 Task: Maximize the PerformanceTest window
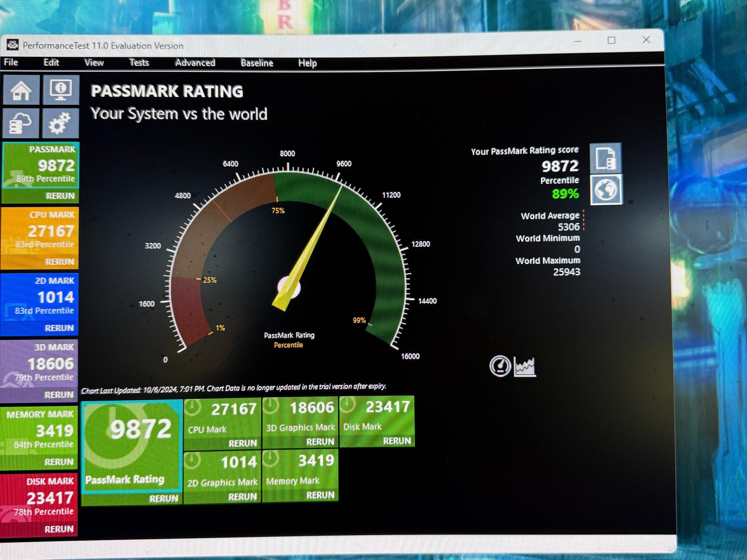click(612, 40)
